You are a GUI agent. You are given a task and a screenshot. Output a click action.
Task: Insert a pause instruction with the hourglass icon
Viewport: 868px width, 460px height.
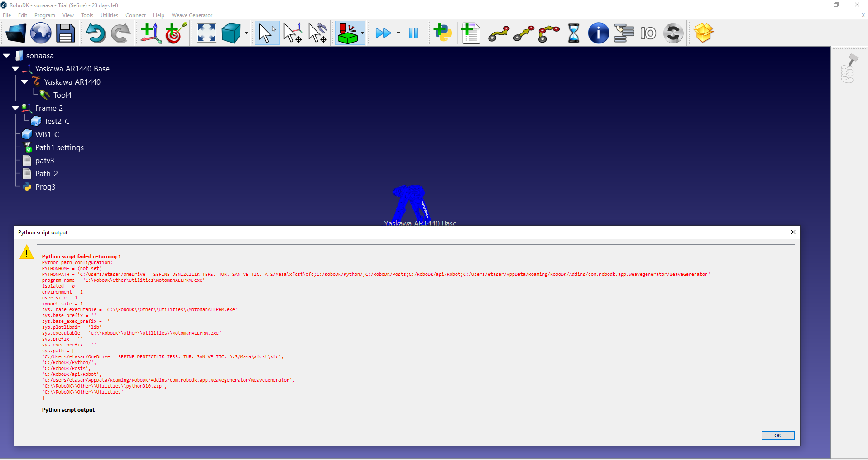pyautogui.click(x=573, y=33)
